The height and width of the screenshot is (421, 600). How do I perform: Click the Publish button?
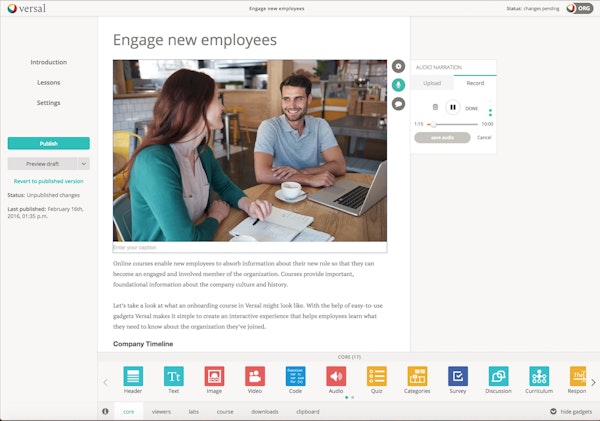[49, 144]
